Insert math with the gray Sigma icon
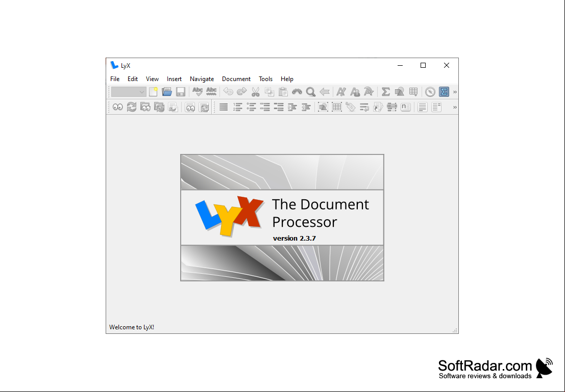The height and width of the screenshot is (392, 565). tap(385, 92)
